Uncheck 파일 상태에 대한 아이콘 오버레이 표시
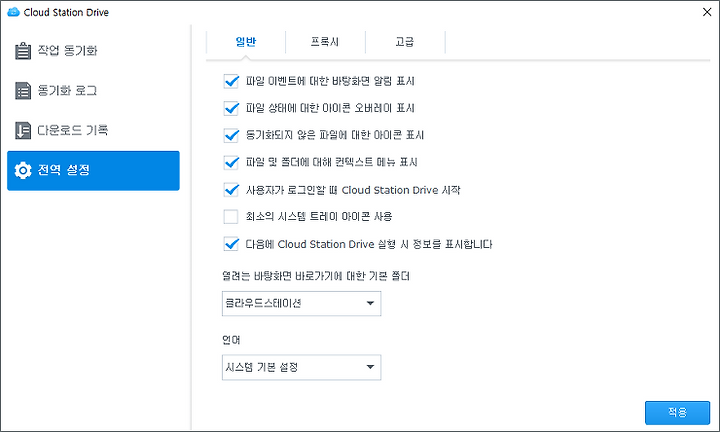This screenshot has width=720, height=432. [231, 108]
